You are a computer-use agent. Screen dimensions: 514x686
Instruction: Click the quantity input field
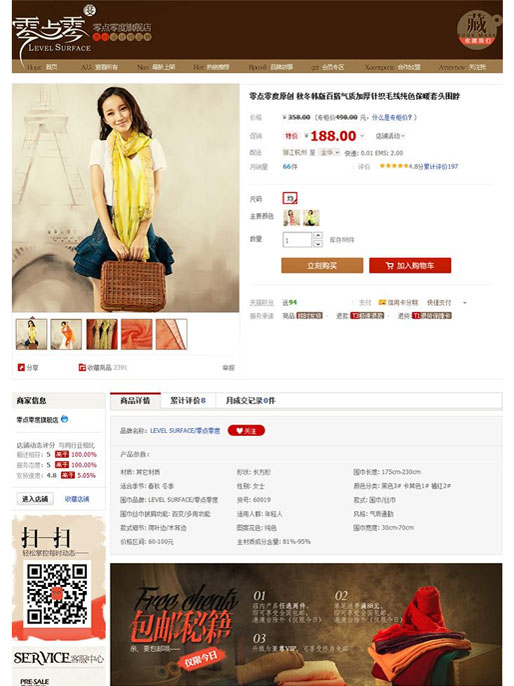tap(297, 240)
